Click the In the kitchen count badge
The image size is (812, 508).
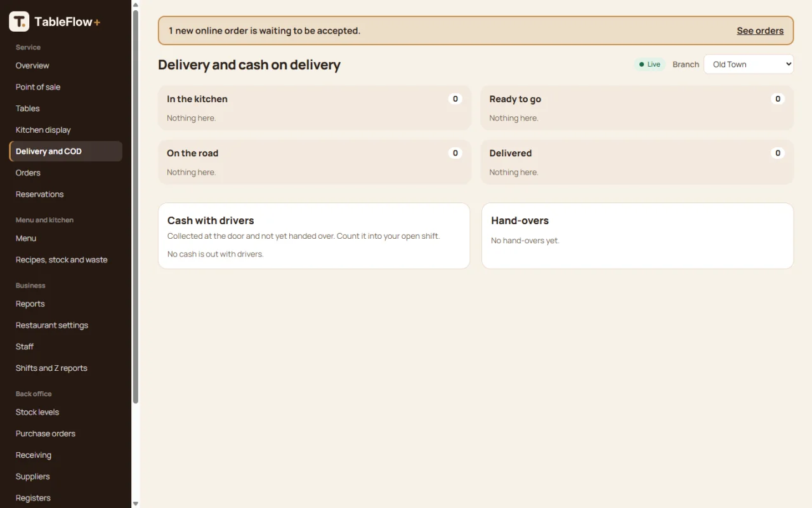pyautogui.click(x=455, y=99)
